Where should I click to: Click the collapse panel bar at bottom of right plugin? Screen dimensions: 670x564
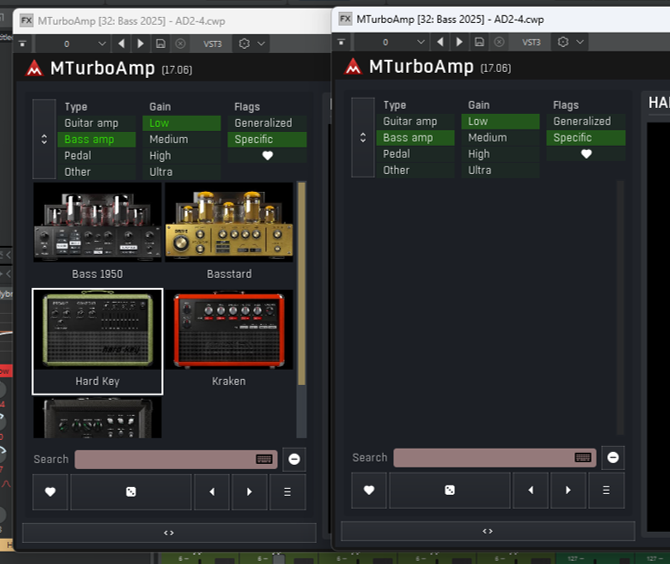[488, 531]
